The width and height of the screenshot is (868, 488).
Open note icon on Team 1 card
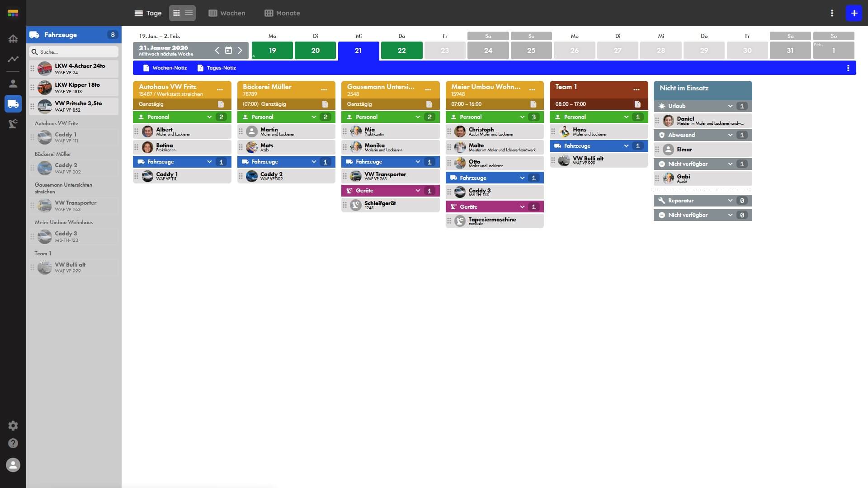[637, 104]
